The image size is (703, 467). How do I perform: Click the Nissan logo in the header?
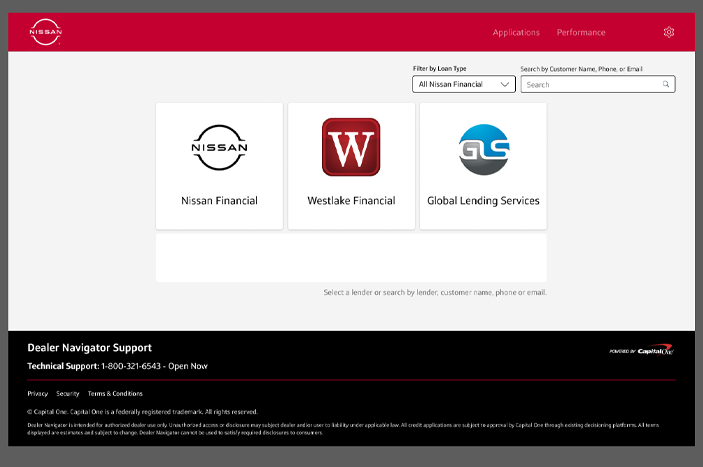(x=45, y=32)
